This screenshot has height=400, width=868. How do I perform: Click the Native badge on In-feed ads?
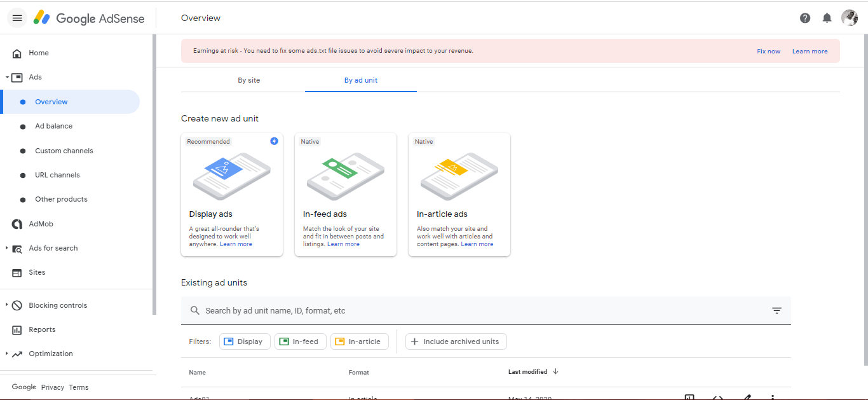click(310, 142)
